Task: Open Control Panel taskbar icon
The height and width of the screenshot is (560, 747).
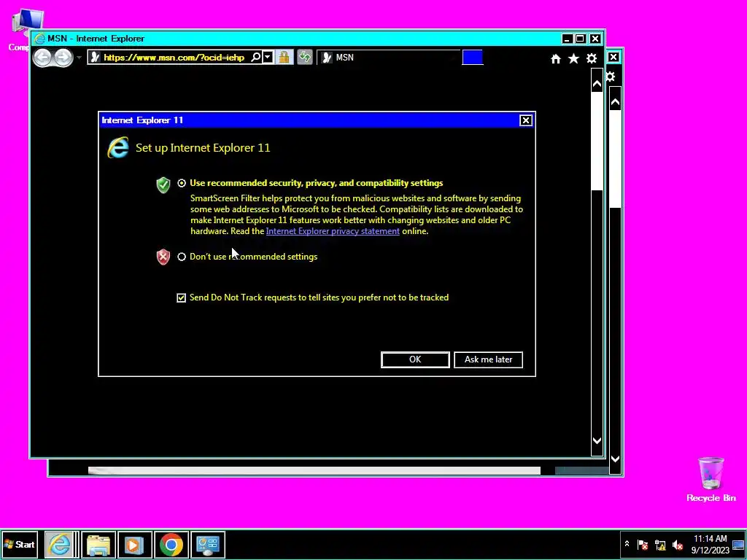Action: pos(208,544)
